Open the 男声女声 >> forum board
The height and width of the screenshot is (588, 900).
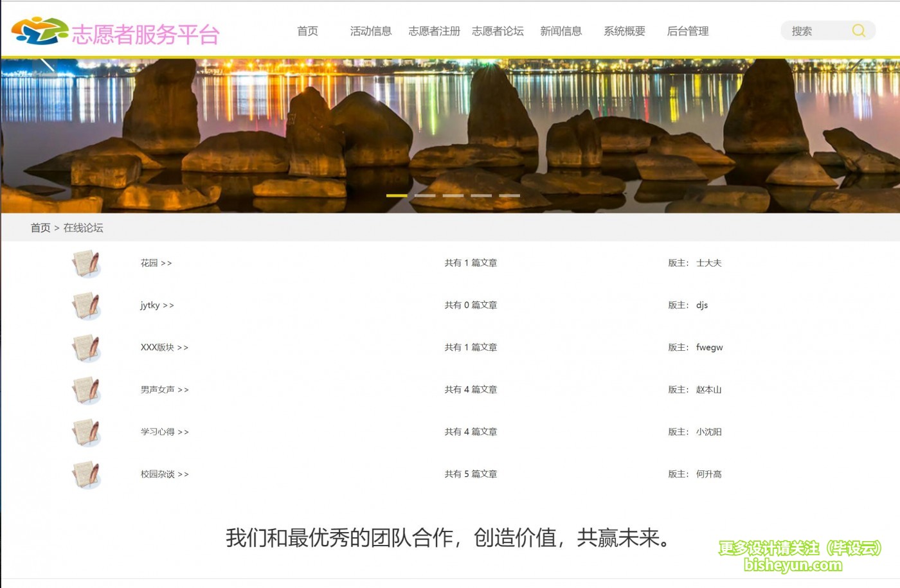point(165,389)
